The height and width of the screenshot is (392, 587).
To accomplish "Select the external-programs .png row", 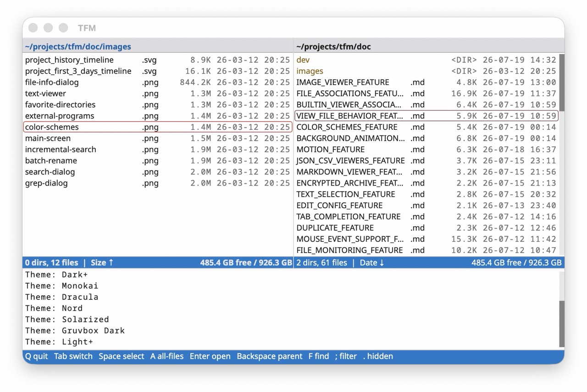I will pyautogui.click(x=158, y=116).
